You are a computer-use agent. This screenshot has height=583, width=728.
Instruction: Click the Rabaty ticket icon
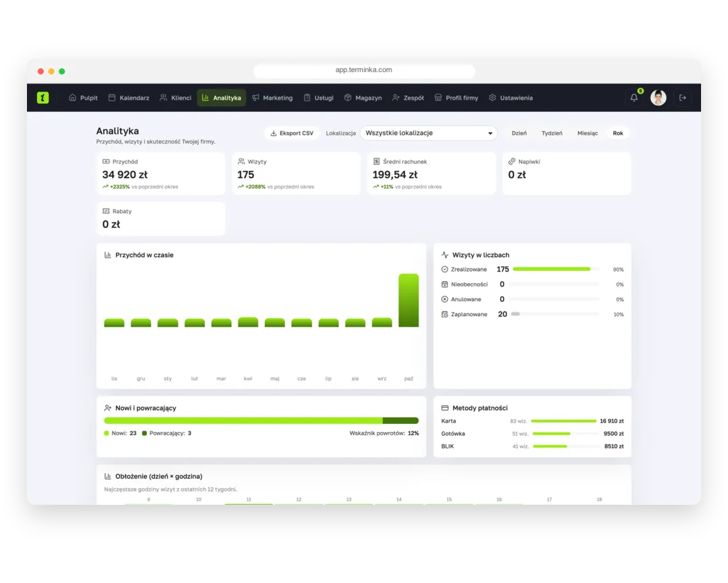[106, 211]
